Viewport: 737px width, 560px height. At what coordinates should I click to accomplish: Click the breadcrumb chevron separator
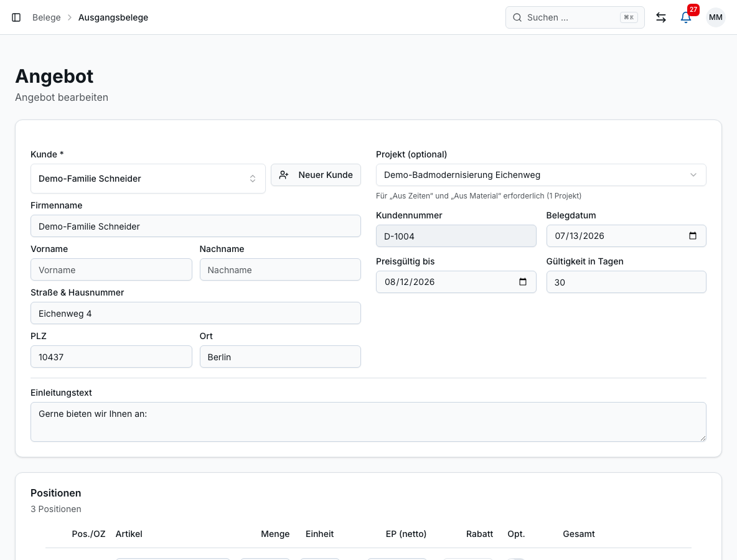coord(70,17)
